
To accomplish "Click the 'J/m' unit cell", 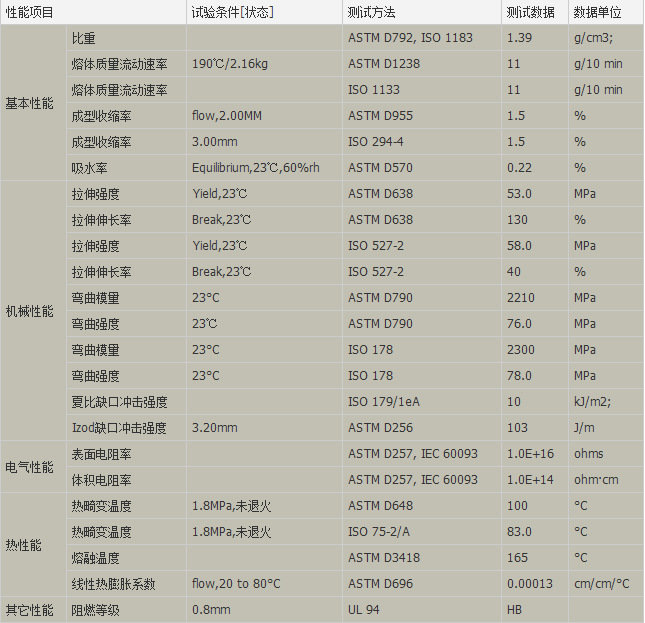I will [x=606, y=428].
